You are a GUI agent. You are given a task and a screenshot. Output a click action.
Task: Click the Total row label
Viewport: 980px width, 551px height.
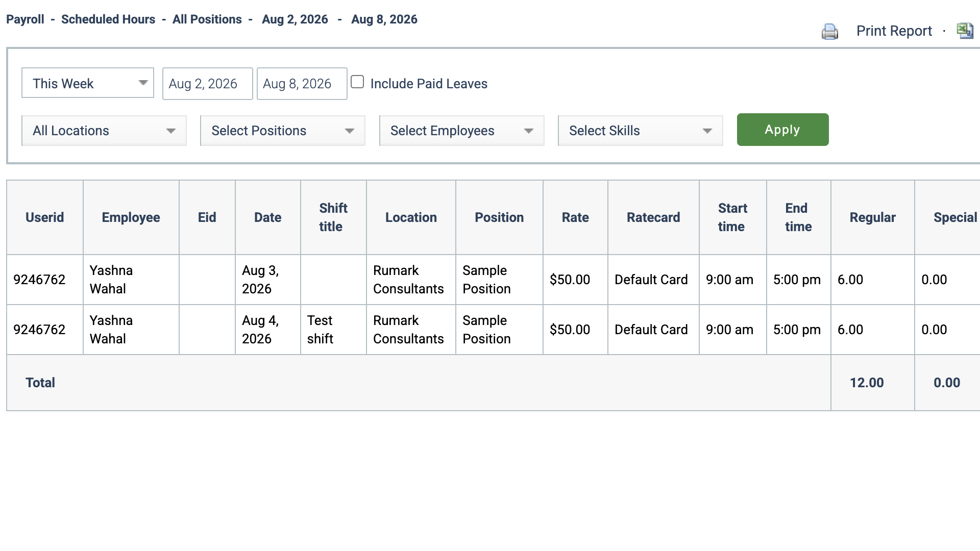click(x=40, y=383)
